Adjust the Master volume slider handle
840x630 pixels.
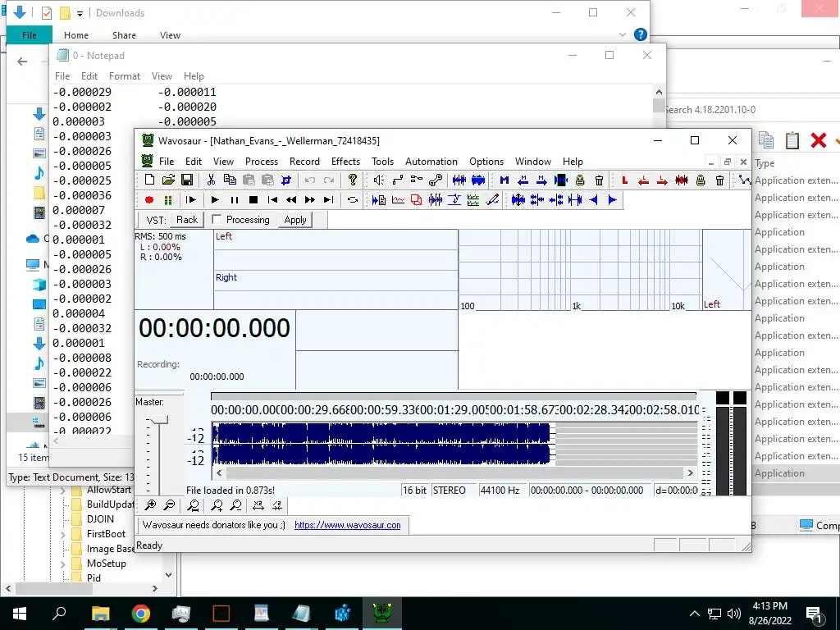point(158,419)
